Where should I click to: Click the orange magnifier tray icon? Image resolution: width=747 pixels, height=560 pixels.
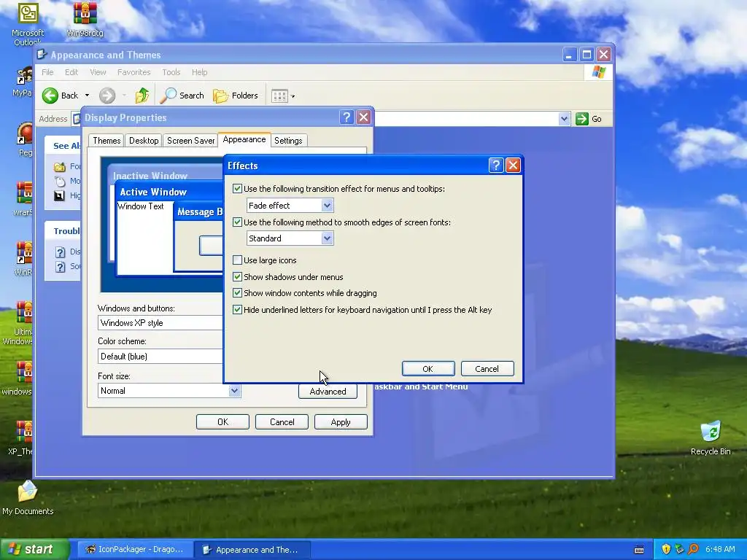coord(693,549)
